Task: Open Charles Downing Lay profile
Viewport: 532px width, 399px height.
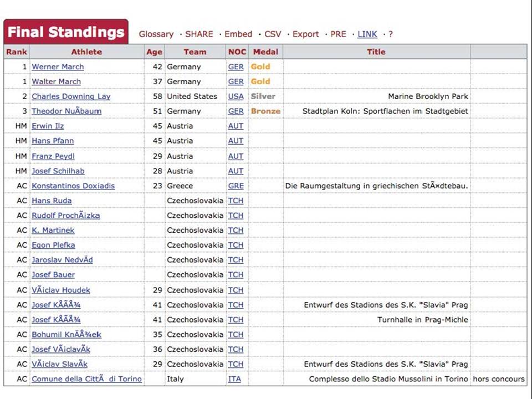Action: click(71, 96)
